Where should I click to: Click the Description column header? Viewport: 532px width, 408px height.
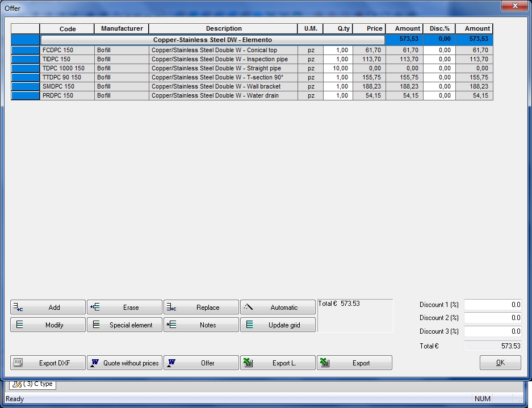pos(223,29)
